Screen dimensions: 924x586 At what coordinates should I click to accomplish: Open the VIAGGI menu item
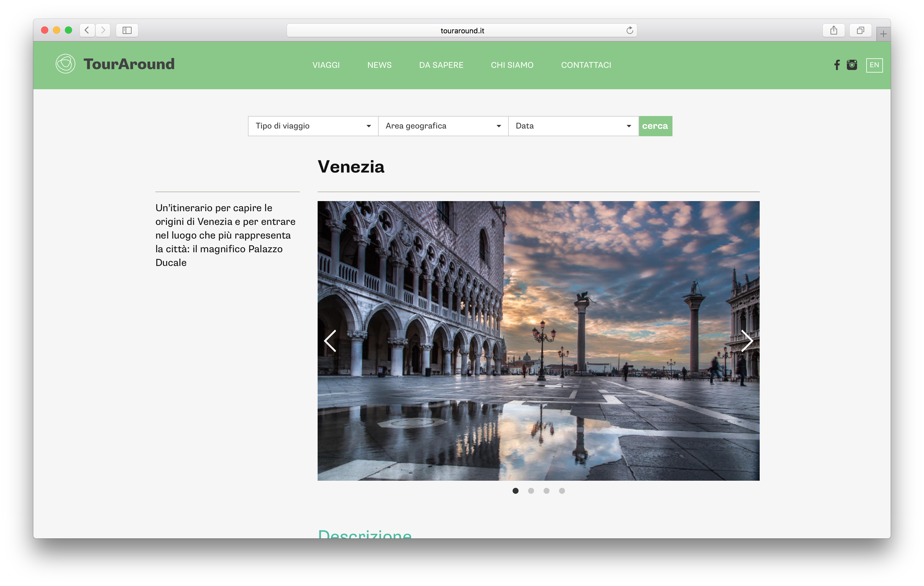pyautogui.click(x=326, y=65)
